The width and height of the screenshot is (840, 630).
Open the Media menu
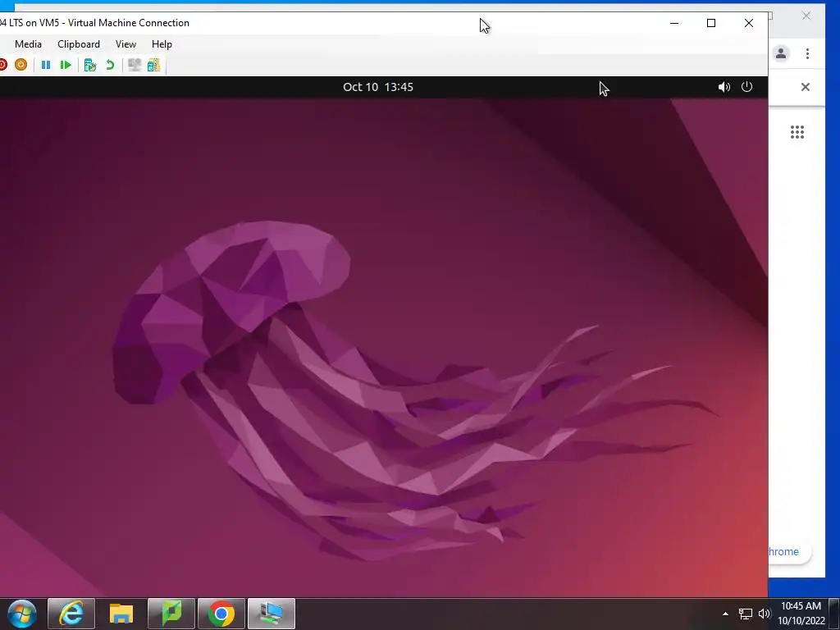coord(29,44)
